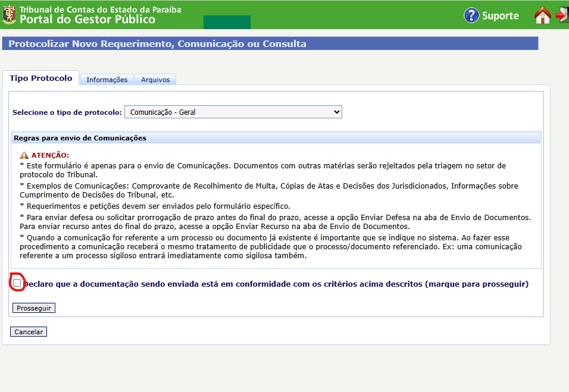Click the Suporte text link

(500, 15)
